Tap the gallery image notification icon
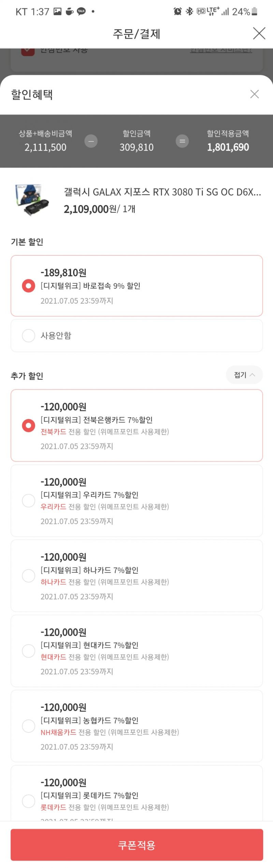This screenshot has height=868, width=273. [x=58, y=12]
